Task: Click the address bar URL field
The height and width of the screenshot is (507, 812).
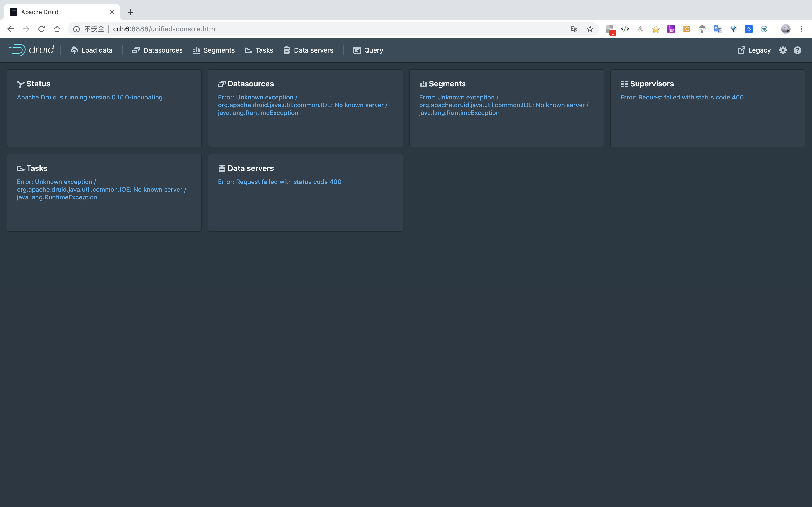Action: click(302, 29)
